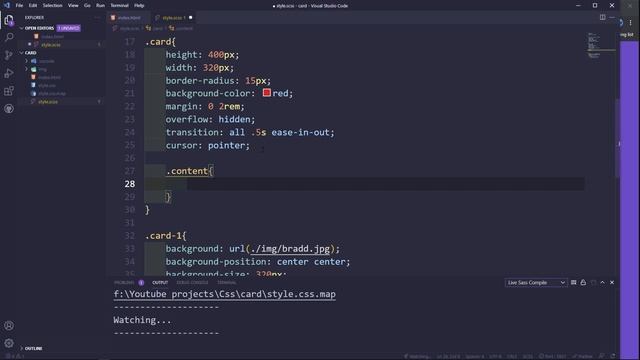Open style.css in the CARD tree
Screen dimensions: 640x360
click(x=47, y=85)
